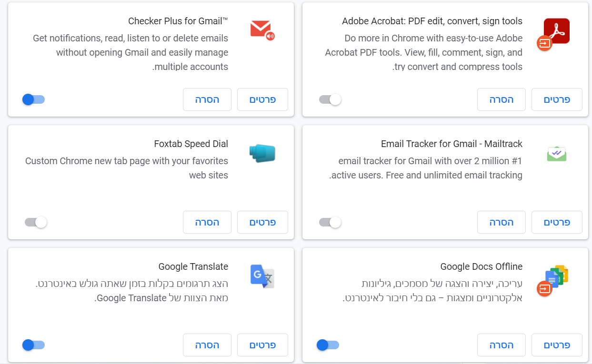The image size is (592, 364).
Task: Click the Checker Plus for Gmail icon
Action: pos(262,30)
